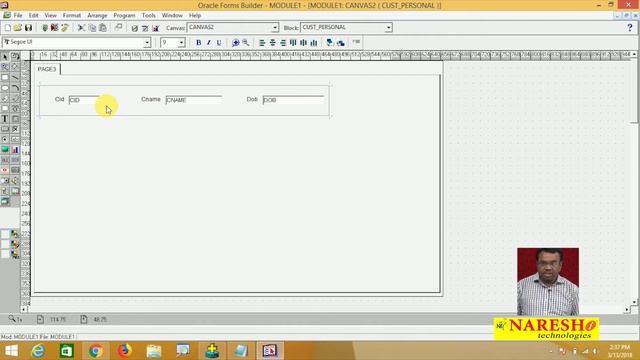Select the Arc drawing tool
The image size is (640, 360).
pos(15,87)
